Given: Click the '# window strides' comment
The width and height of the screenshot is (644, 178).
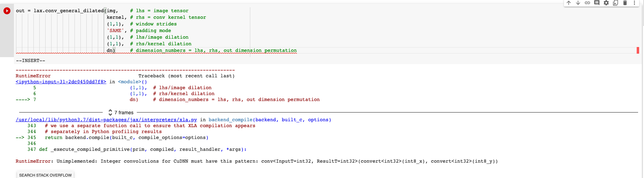Looking at the screenshot, I should tap(153, 24).
